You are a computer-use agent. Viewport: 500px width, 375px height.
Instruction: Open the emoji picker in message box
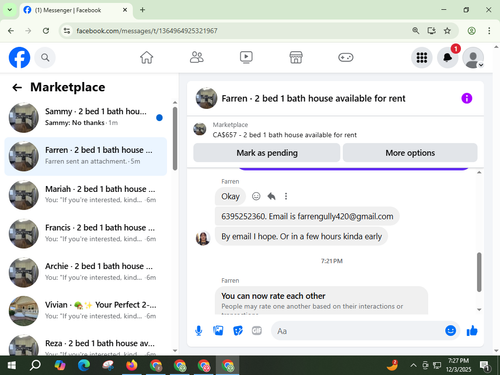click(x=450, y=331)
